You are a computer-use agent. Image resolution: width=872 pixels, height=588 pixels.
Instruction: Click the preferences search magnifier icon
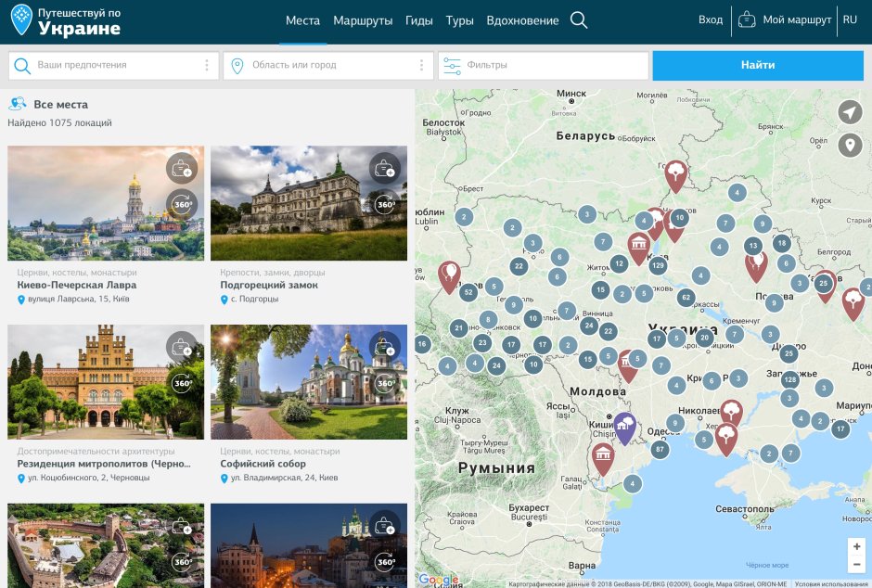(x=22, y=66)
